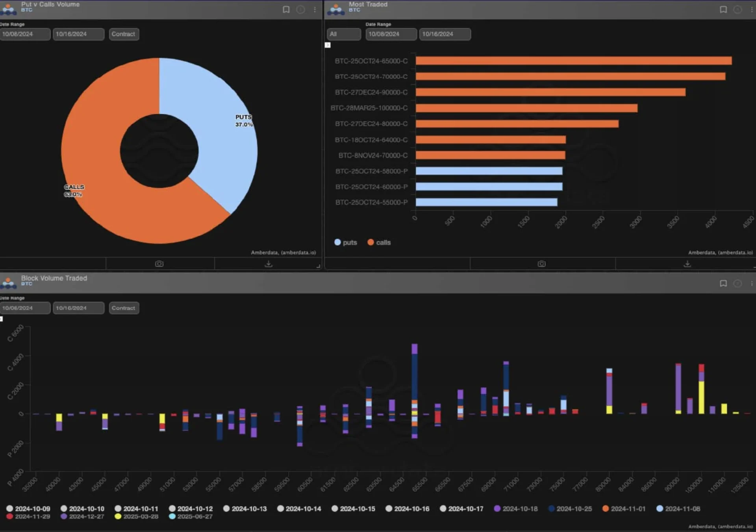Toggle 2024-11-29 expiry in legend
Image resolution: width=756 pixels, height=532 pixels.
click(x=28, y=516)
